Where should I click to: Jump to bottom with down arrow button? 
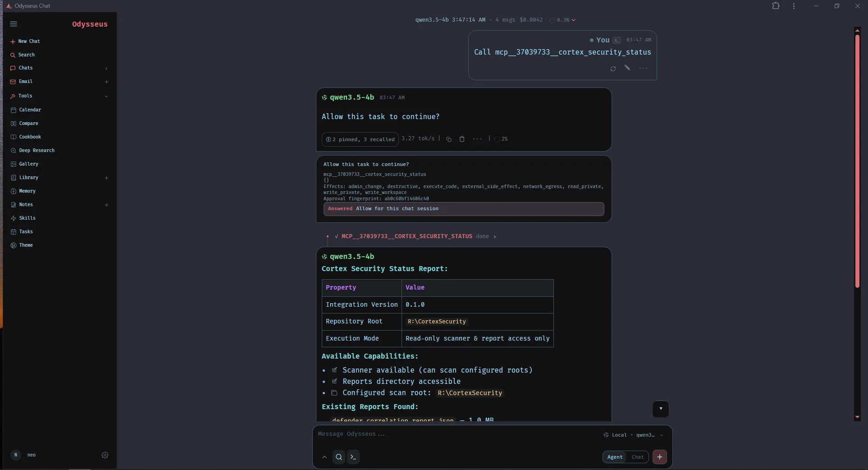pos(661,409)
